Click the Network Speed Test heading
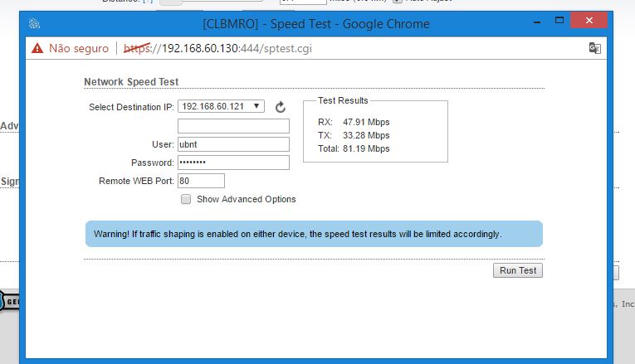The height and width of the screenshot is (364, 635). click(131, 82)
